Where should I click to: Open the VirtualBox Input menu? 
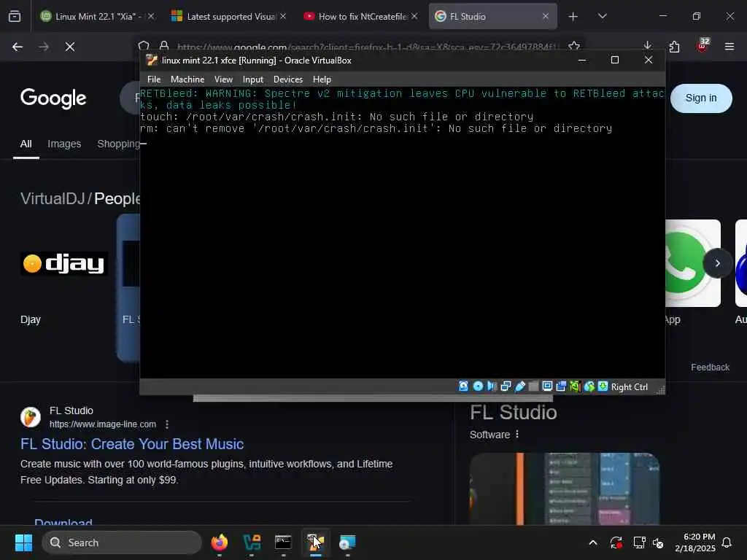(253, 79)
